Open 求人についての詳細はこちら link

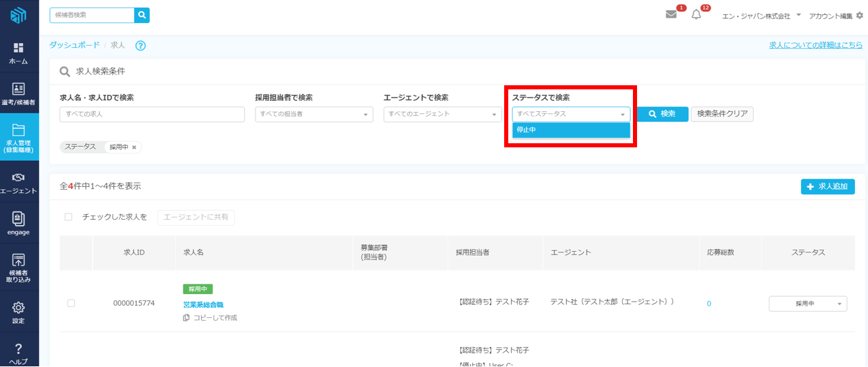[816, 45]
